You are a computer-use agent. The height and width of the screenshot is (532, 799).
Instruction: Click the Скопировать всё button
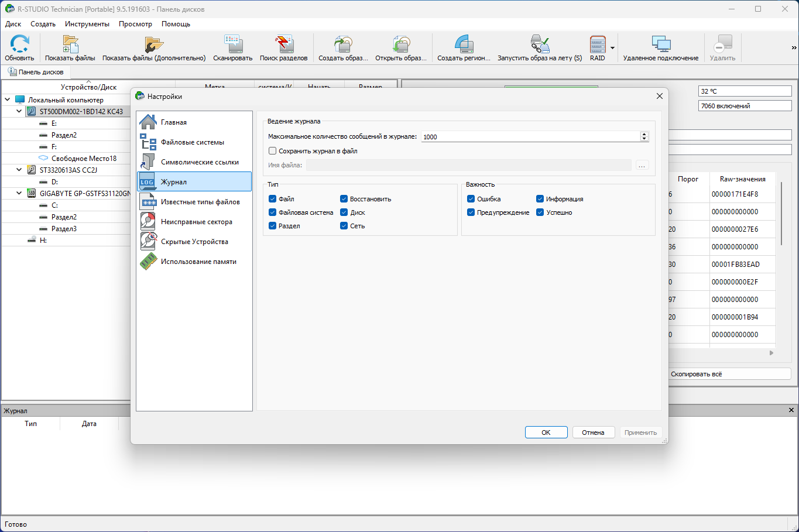730,374
